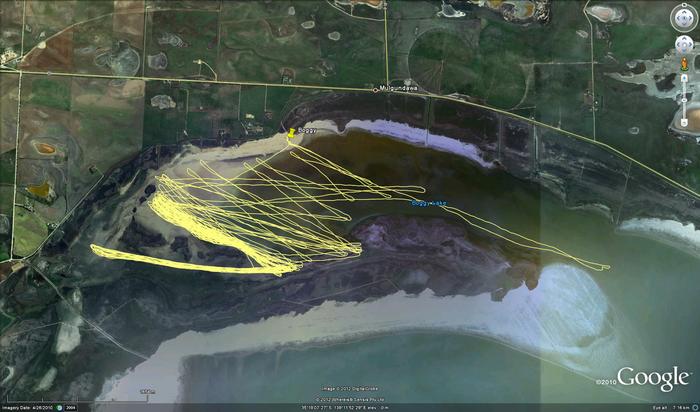Click the 2004 historical imagery year button
The width and height of the screenshot is (700, 412).
[x=73, y=406]
